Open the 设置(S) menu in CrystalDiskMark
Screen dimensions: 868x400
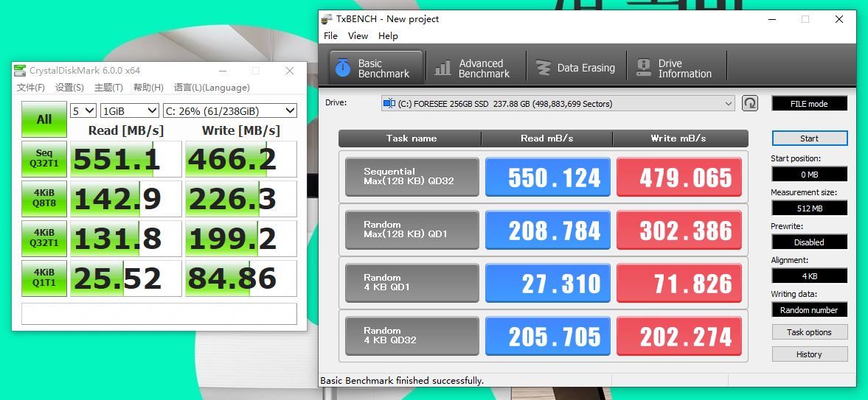click(x=69, y=88)
